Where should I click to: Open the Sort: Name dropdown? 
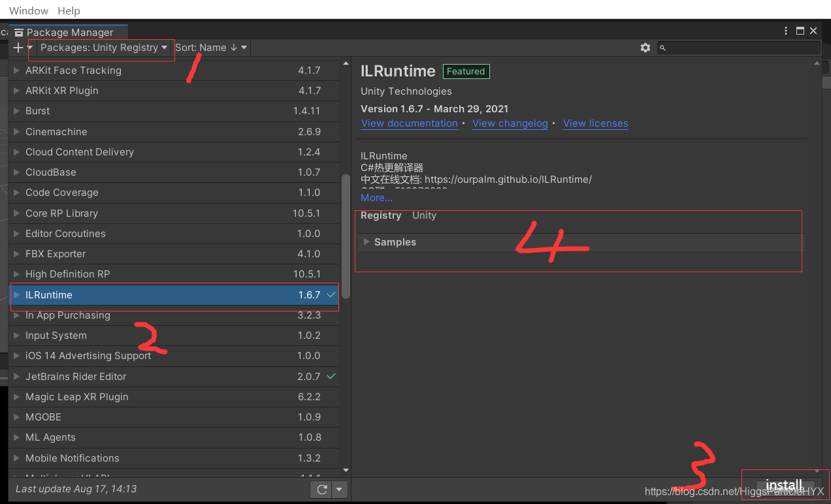[211, 48]
